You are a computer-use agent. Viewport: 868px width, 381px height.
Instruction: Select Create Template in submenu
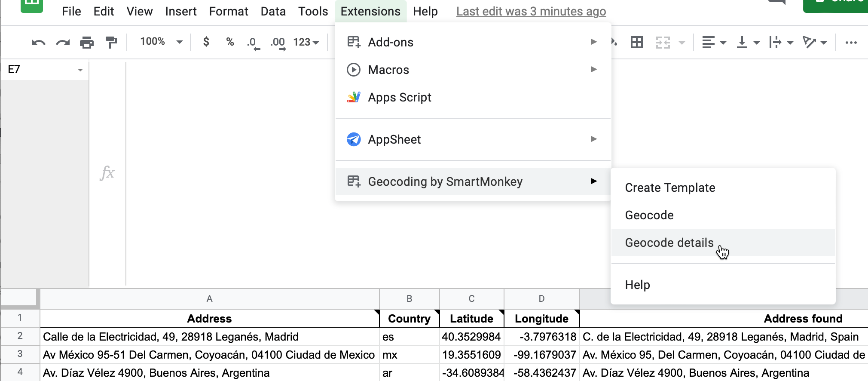pyautogui.click(x=723, y=187)
